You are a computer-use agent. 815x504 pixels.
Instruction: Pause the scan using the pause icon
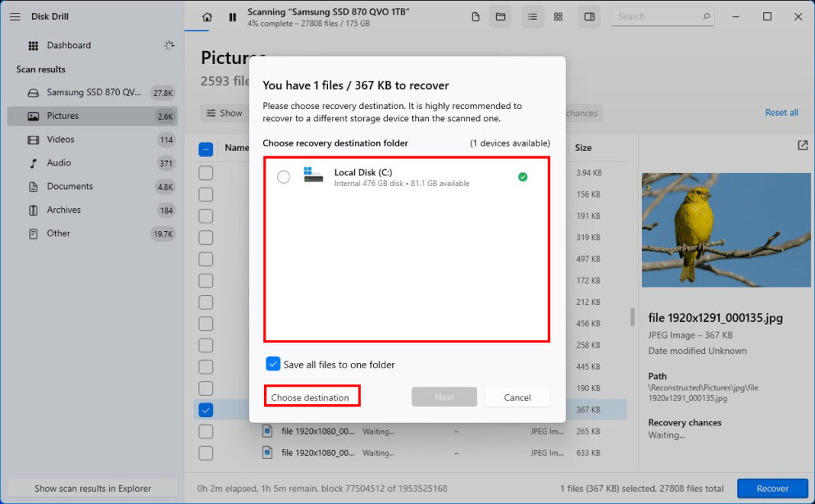232,15
